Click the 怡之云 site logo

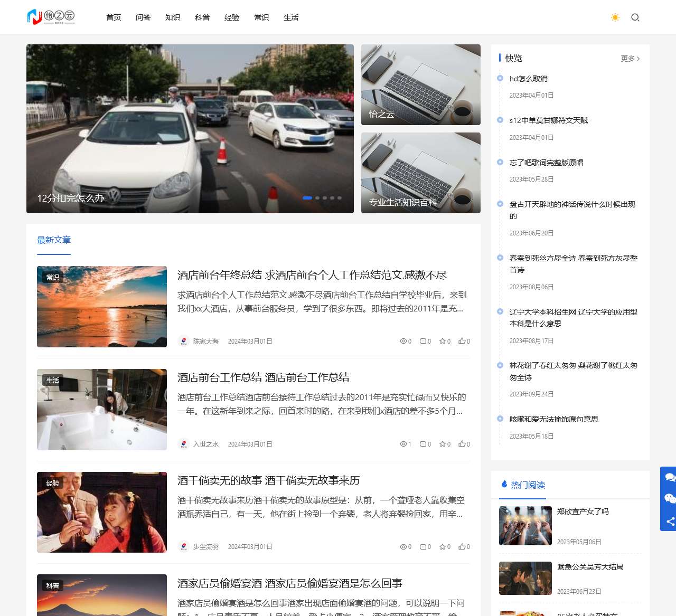[51, 17]
